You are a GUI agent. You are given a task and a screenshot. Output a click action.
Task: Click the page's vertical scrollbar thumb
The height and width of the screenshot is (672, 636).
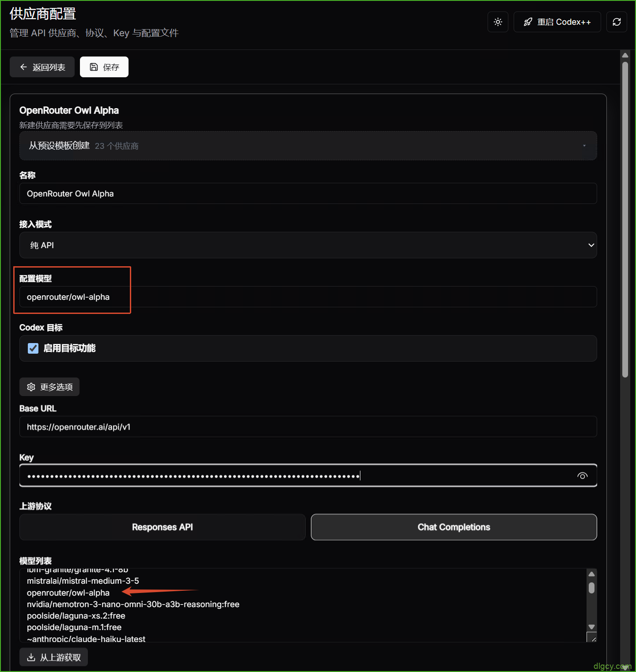[625, 219]
